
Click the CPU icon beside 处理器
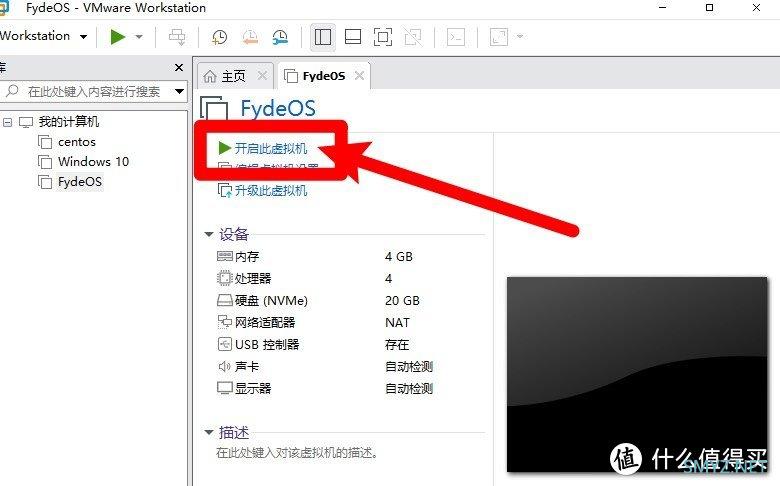(225, 278)
